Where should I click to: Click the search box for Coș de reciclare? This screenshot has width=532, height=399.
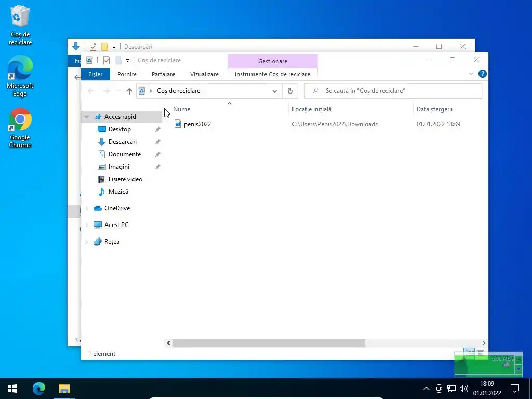click(393, 91)
